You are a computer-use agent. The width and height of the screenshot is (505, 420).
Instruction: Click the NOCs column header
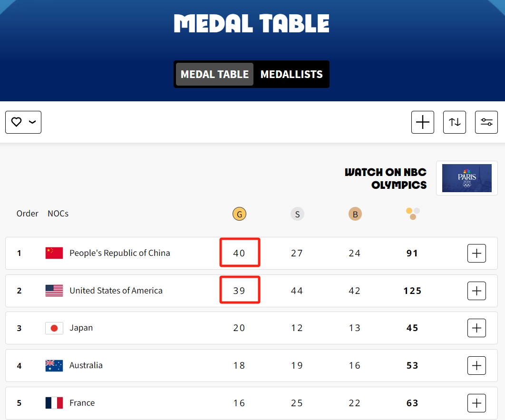click(x=58, y=214)
